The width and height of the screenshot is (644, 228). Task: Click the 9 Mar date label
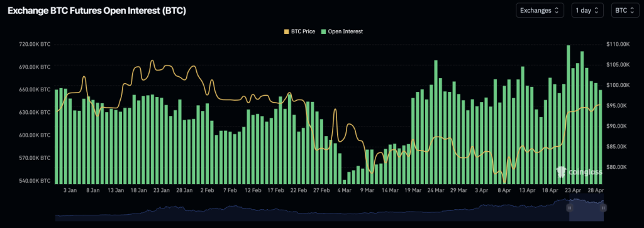(367, 191)
